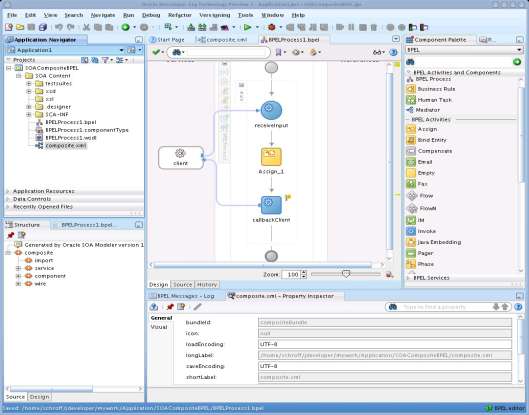
Task: Click the red Debug bug icon
Action: click(x=272, y=27)
